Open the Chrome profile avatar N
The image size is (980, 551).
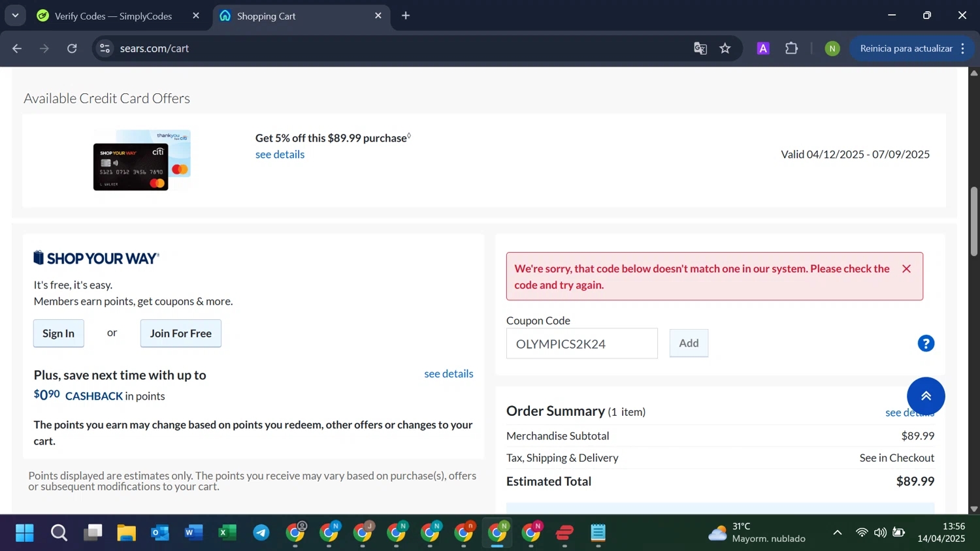coord(832,48)
